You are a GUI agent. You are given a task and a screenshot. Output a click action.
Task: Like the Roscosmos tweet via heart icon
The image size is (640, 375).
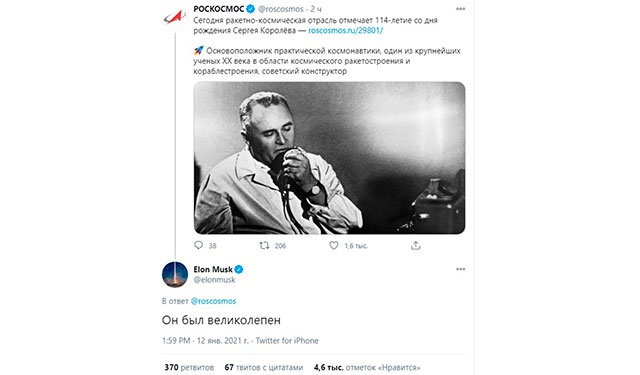[334, 245]
